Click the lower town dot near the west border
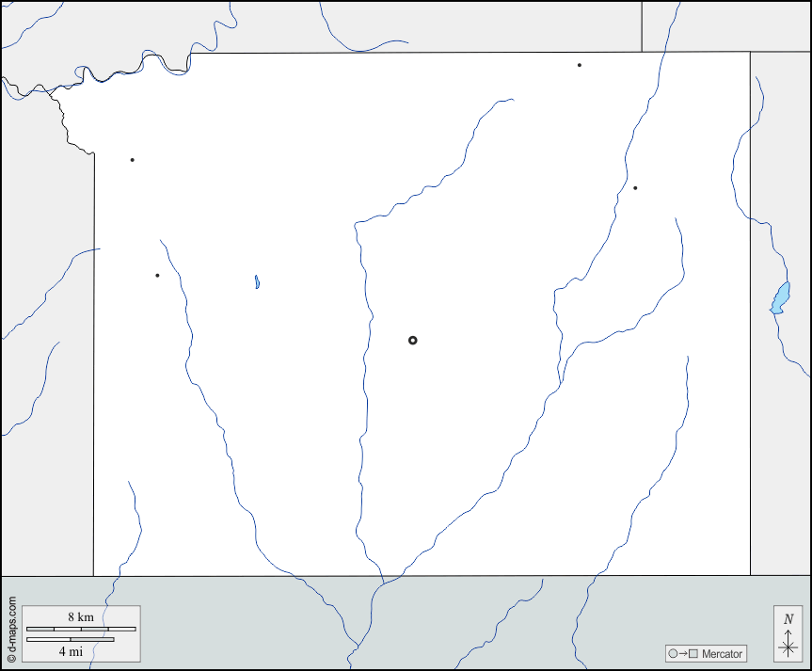This screenshot has height=671, width=812. 157,275
